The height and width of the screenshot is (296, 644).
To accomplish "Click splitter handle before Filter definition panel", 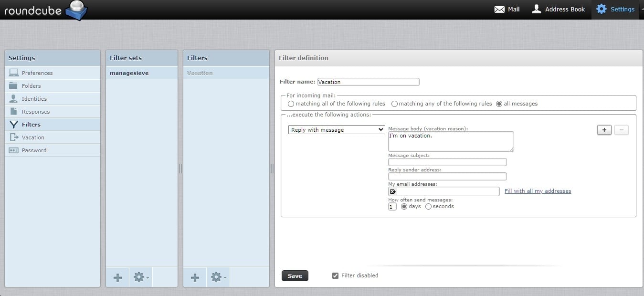I will [x=272, y=169].
